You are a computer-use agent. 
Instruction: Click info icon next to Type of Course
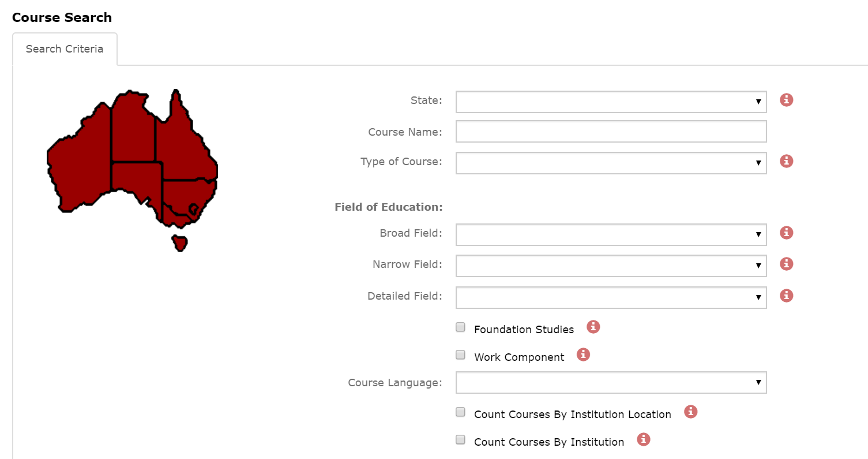pyautogui.click(x=786, y=161)
